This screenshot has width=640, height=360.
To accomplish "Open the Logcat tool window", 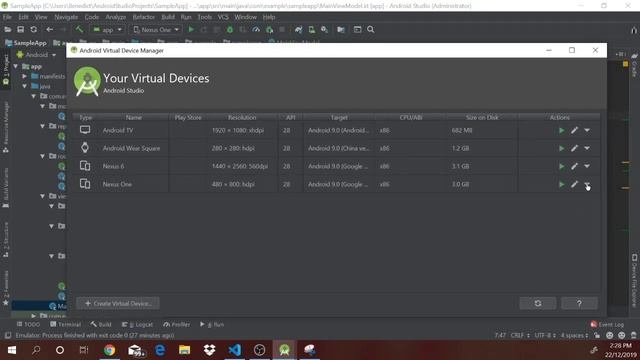I will click(x=137, y=324).
